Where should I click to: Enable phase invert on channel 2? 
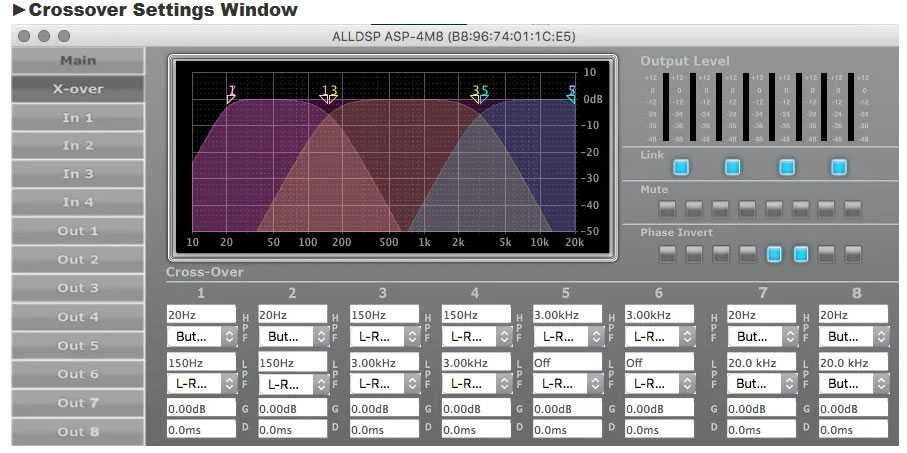point(694,254)
